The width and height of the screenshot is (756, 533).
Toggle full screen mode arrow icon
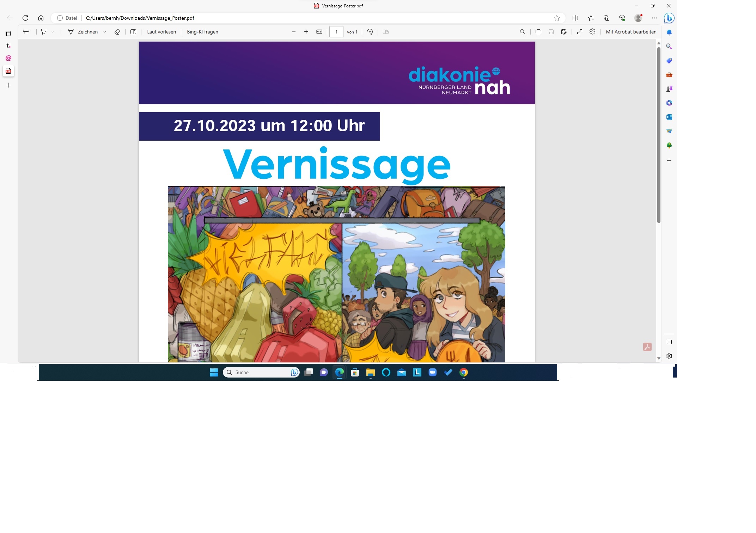click(x=579, y=32)
